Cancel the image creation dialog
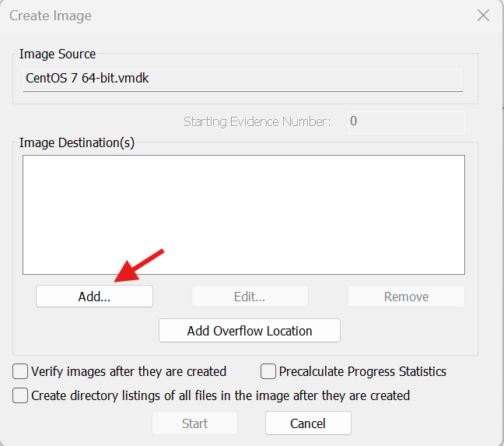 point(308,423)
